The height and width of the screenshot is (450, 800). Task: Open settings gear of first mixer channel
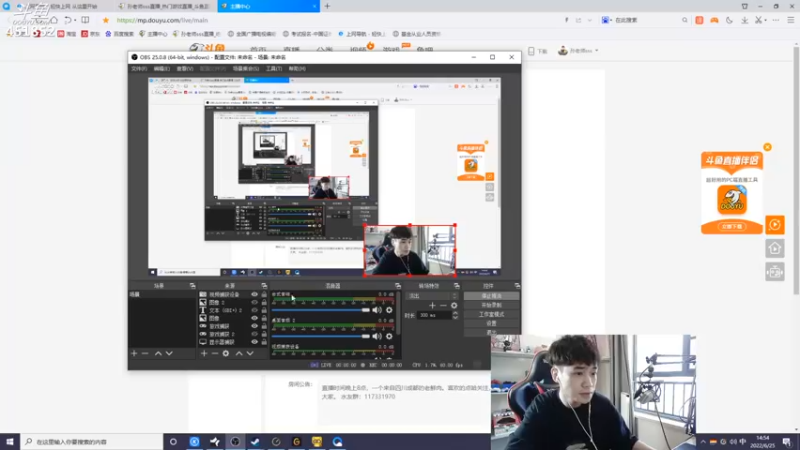pos(389,310)
